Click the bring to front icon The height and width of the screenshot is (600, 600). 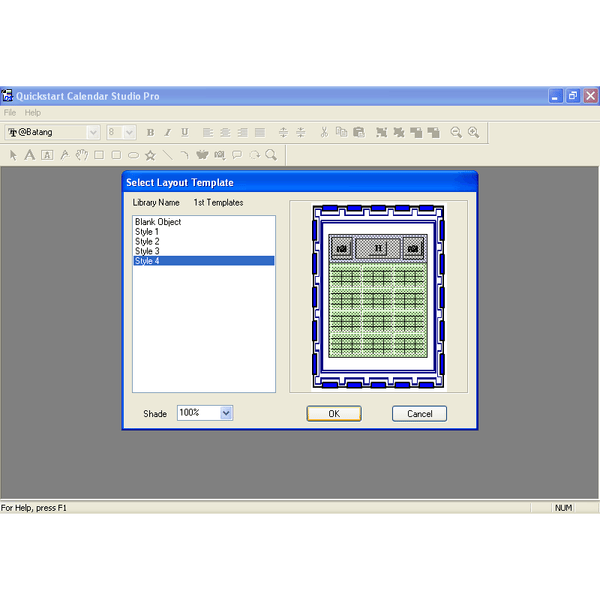(x=416, y=132)
